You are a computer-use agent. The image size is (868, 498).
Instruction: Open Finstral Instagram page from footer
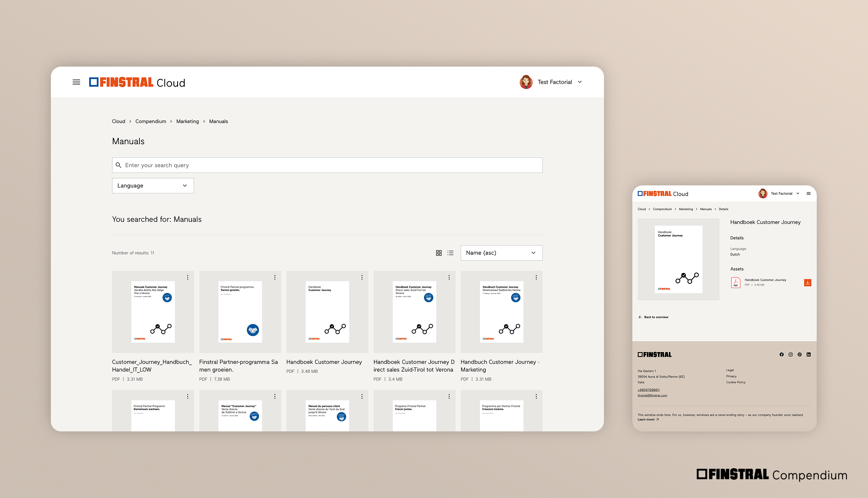pyautogui.click(x=790, y=355)
